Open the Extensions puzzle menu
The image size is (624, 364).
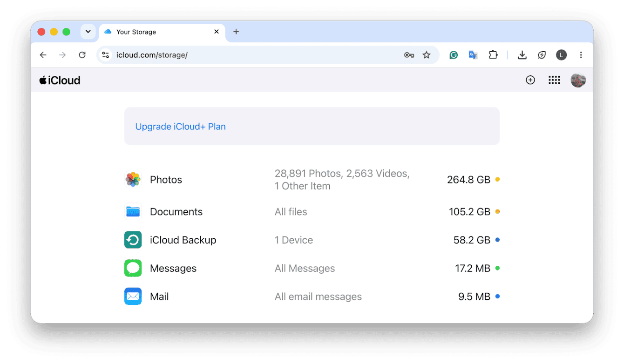[x=493, y=55]
